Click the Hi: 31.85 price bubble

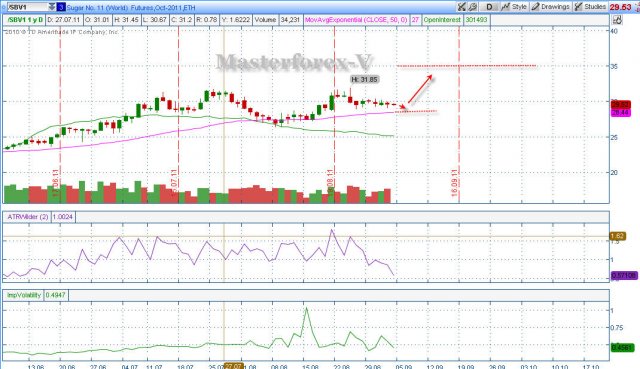click(364, 80)
